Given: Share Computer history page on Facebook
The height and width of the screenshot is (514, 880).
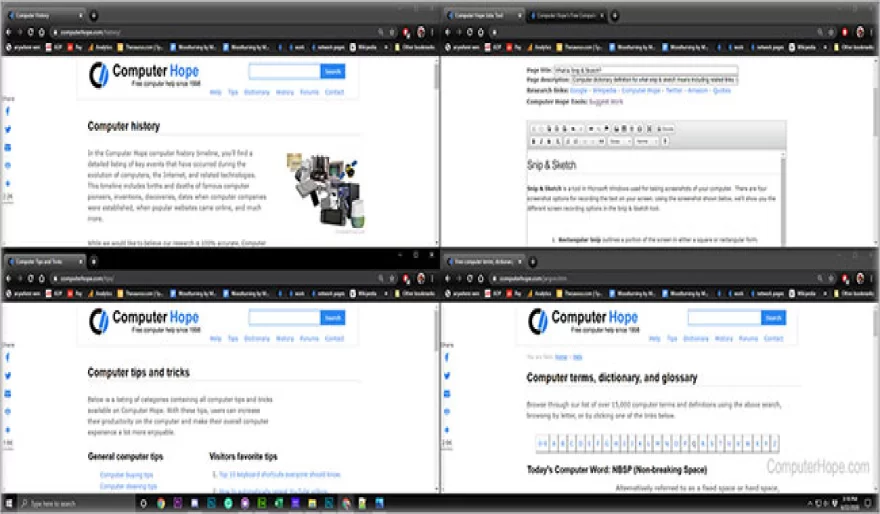Looking at the screenshot, I should (x=8, y=111).
